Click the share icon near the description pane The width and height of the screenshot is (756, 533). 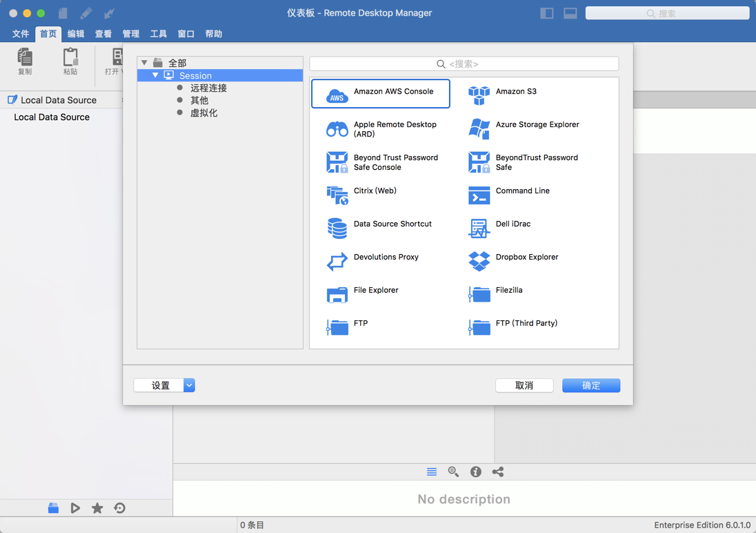(x=497, y=472)
